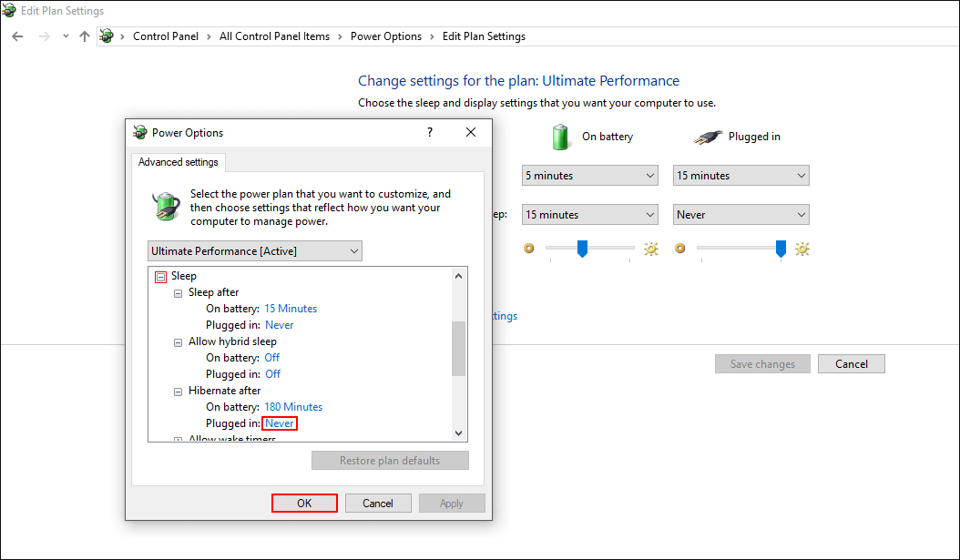Screen dimensions: 960x560
Task: Click Edit Plan Settings breadcrumb
Action: (484, 36)
